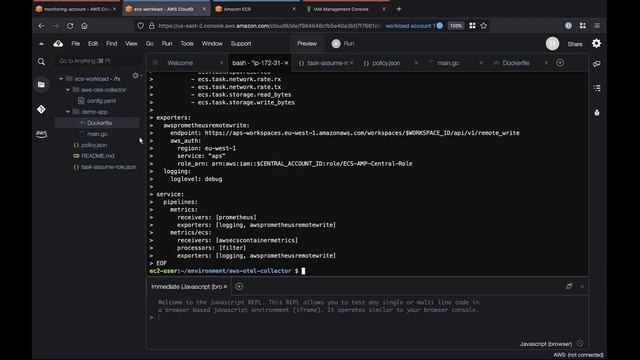Click the Preview button

click(307, 44)
